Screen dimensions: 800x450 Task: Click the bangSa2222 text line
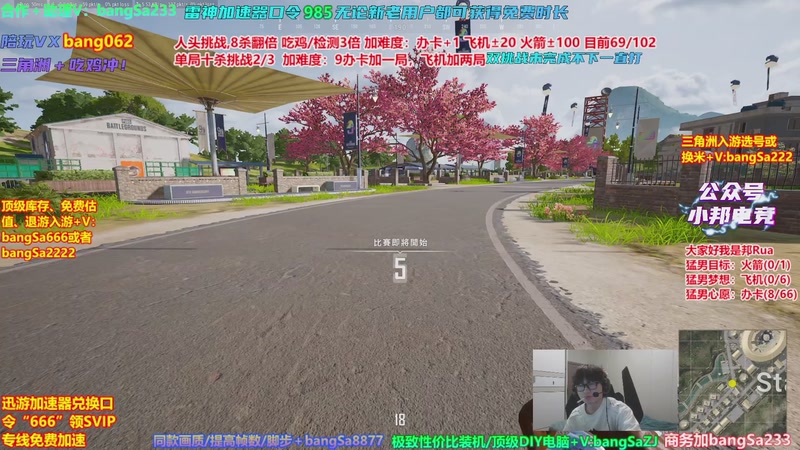point(38,253)
